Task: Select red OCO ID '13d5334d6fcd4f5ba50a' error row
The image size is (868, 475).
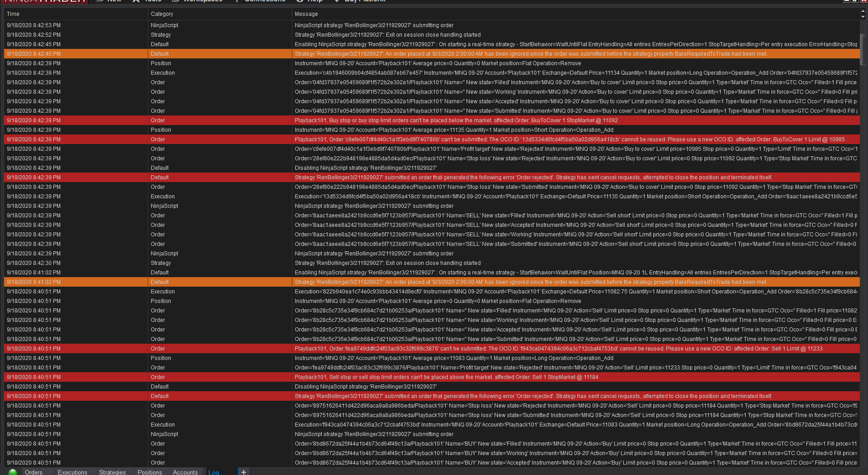Action: pos(432,139)
